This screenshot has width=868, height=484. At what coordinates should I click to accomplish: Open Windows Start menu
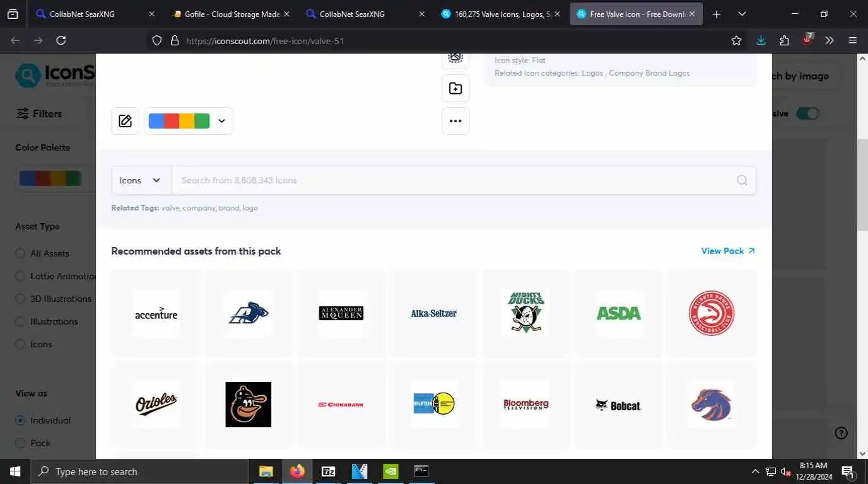pyautogui.click(x=15, y=471)
